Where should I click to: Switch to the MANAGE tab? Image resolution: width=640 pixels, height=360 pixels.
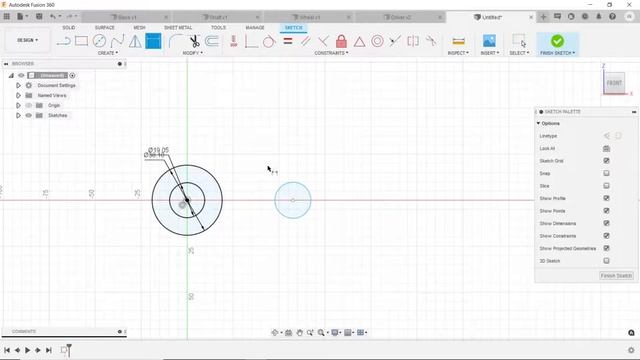click(255, 27)
